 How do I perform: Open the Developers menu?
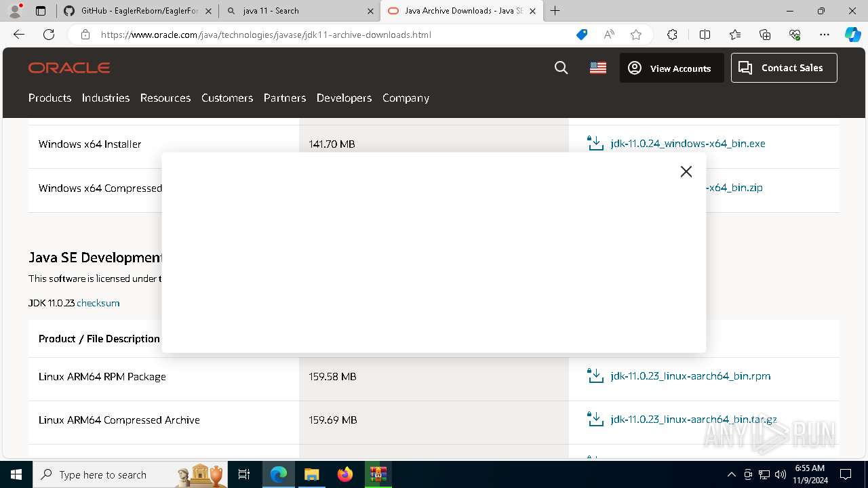click(344, 98)
